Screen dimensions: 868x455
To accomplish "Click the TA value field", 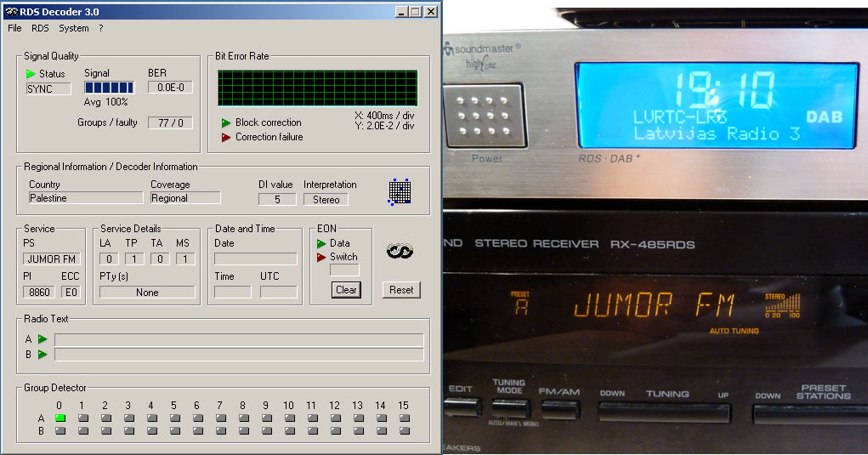I will (x=160, y=259).
